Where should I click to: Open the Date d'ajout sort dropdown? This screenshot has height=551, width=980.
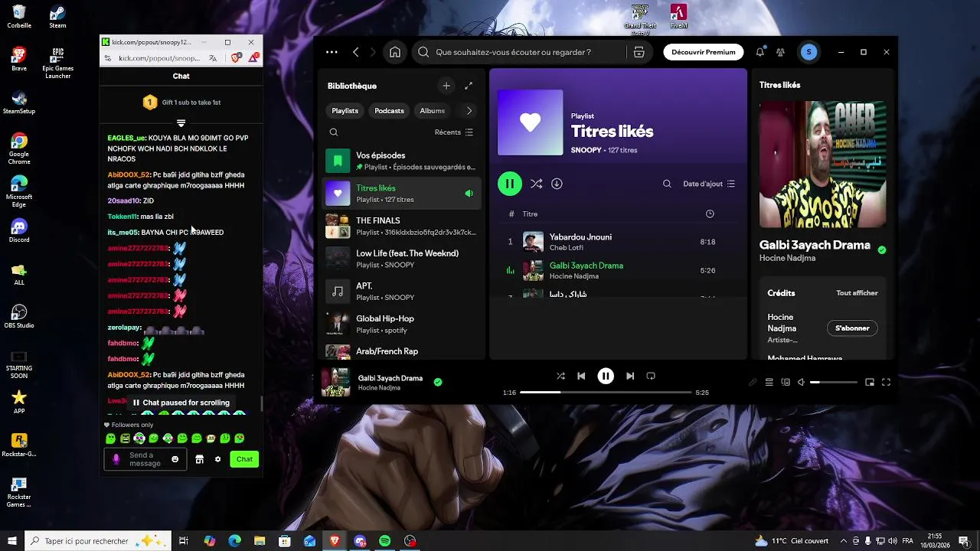click(709, 184)
